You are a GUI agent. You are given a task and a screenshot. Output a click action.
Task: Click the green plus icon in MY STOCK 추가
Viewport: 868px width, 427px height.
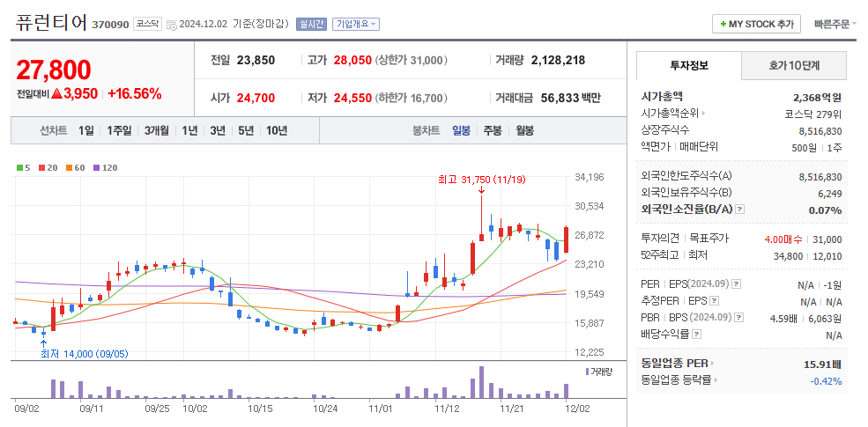pyautogui.click(x=723, y=25)
